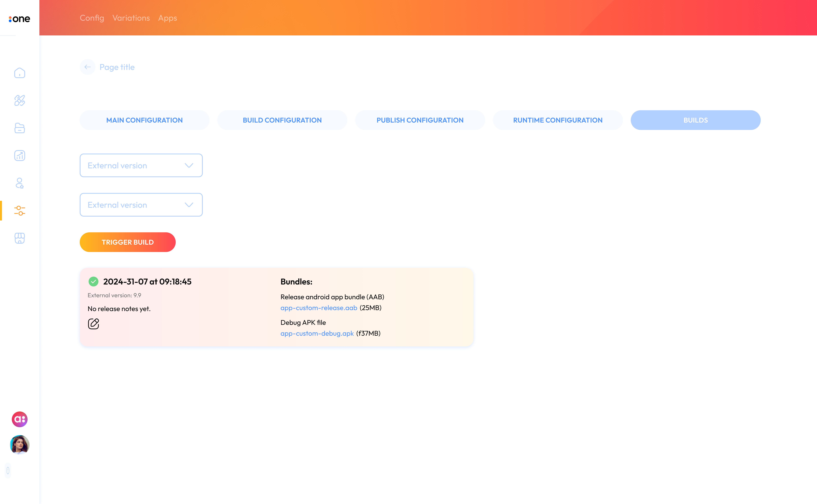Open the analytics chart sidebar icon
The height and width of the screenshot is (504, 817).
pyautogui.click(x=20, y=156)
